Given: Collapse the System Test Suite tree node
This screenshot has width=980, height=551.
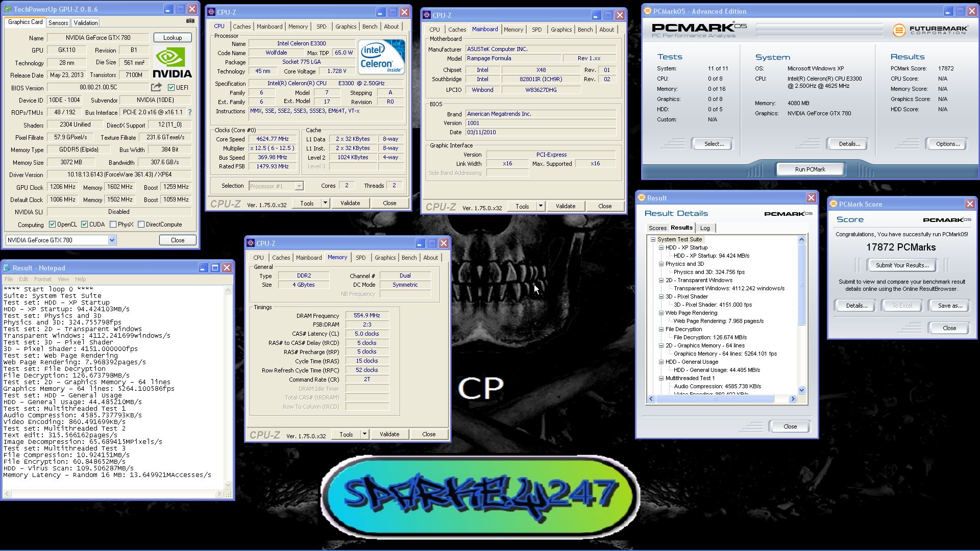Looking at the screenshot, I should point(653,239).
